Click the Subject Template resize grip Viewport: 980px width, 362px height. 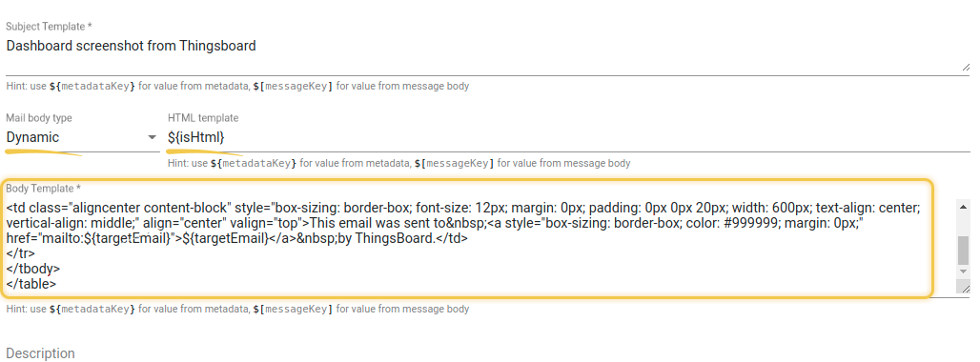(966, 67)
